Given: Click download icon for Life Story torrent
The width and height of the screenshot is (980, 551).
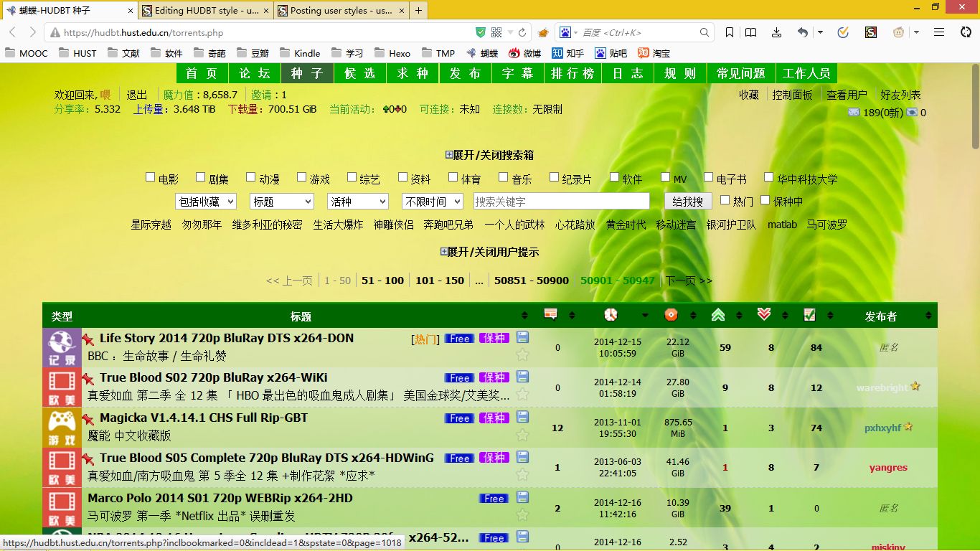Looking at the screenshot, I should pos(522,337).
